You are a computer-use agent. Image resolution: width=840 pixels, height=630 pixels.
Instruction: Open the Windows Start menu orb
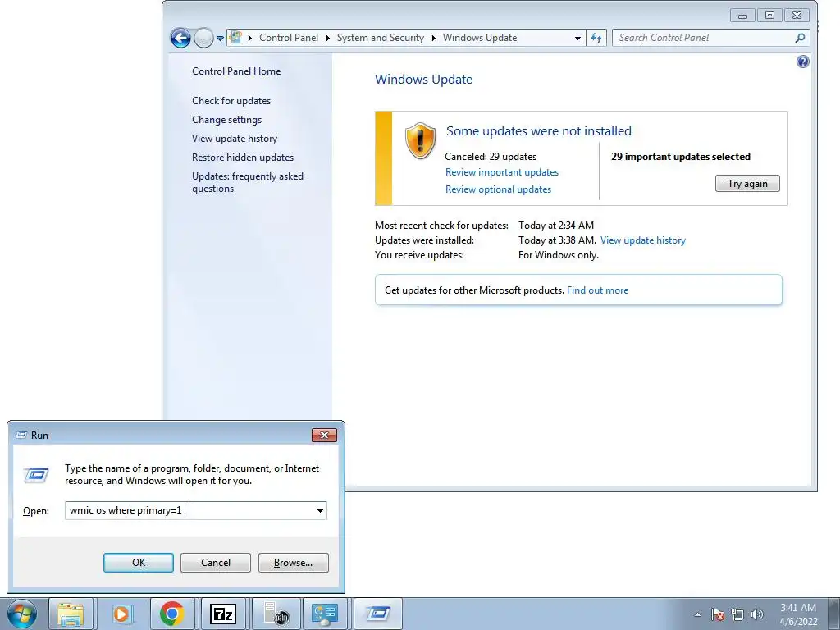pos(22,614)
